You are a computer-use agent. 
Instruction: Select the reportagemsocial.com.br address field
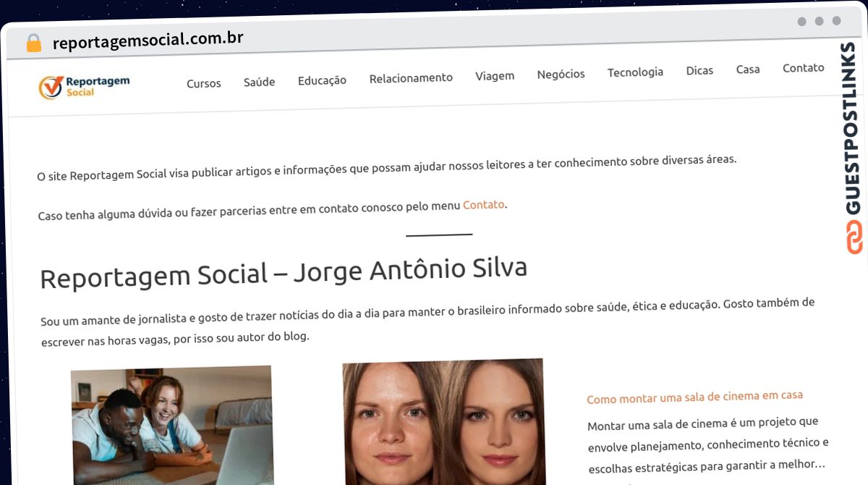[x=148, y=40]
